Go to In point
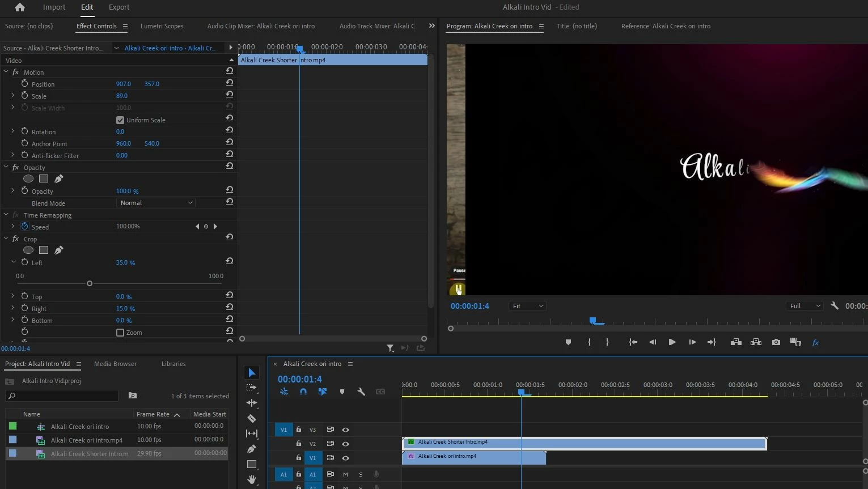Viewport: 868px width, 489px height. click(x=633, y=342)
